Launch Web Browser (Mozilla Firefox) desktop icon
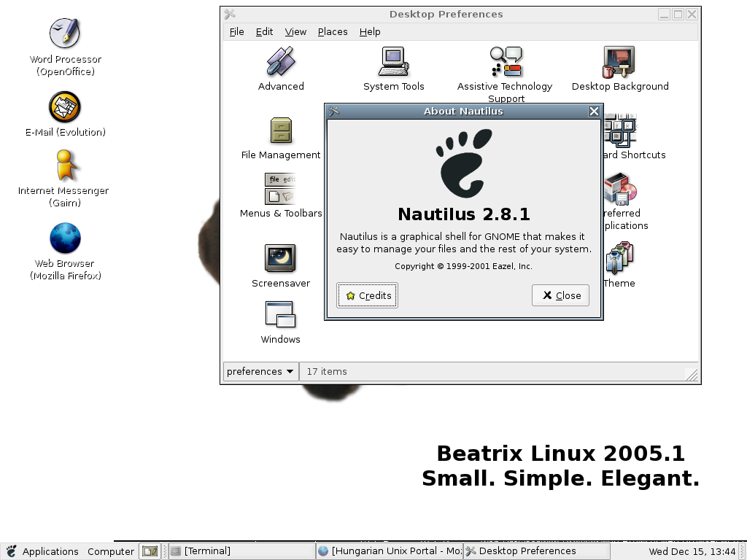 pyautogui.click(x=65, y=238)
